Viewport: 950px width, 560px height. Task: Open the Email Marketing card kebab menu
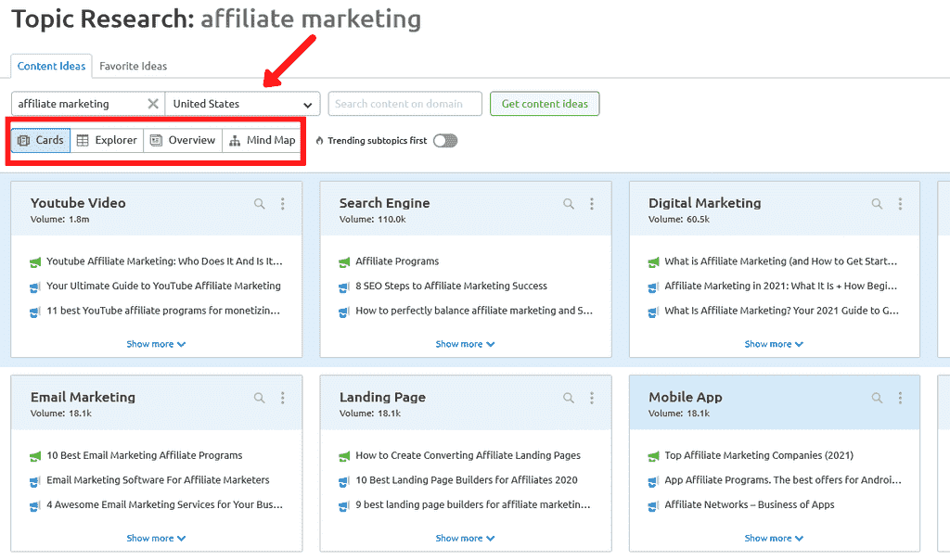click(282, 398)
